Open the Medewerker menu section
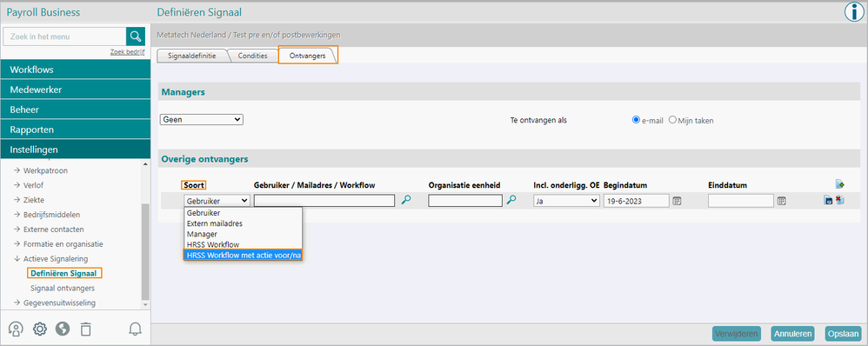The height and width of the screenshot is (346, 868). click(x=76, y=90)
